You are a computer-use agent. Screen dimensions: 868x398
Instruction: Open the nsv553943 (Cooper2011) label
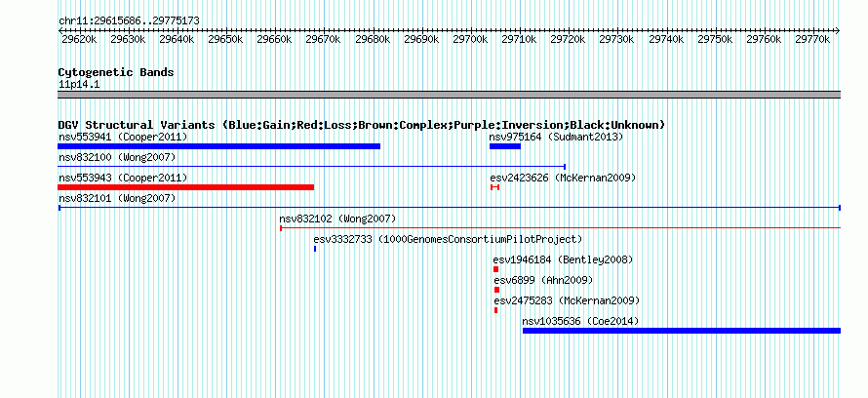pyautogui.click(x=123, y=178)
